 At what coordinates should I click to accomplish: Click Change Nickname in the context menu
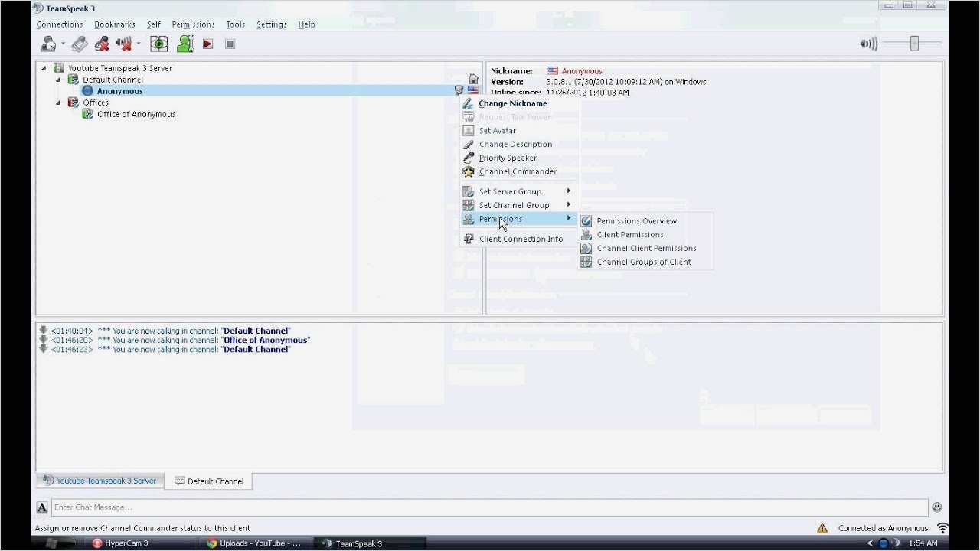click(512, 103)
